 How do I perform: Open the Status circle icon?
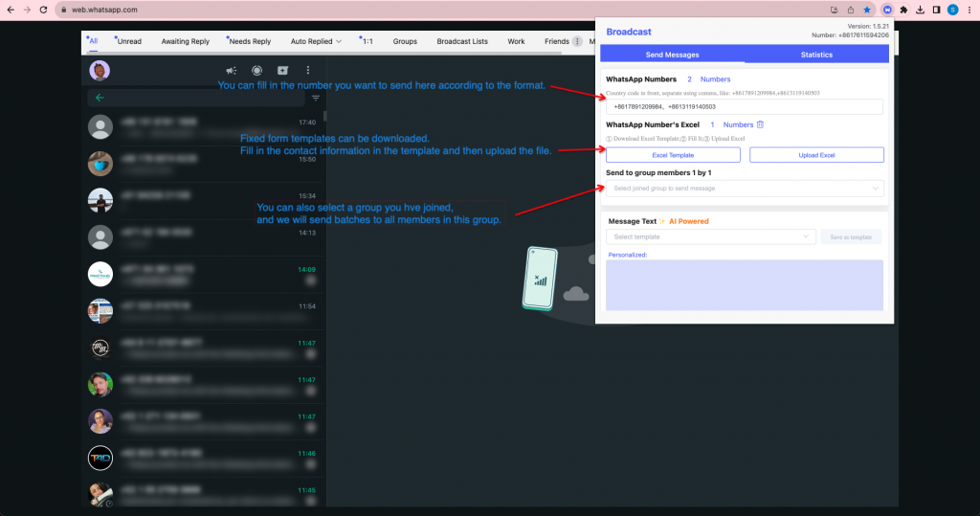(256, 71)
